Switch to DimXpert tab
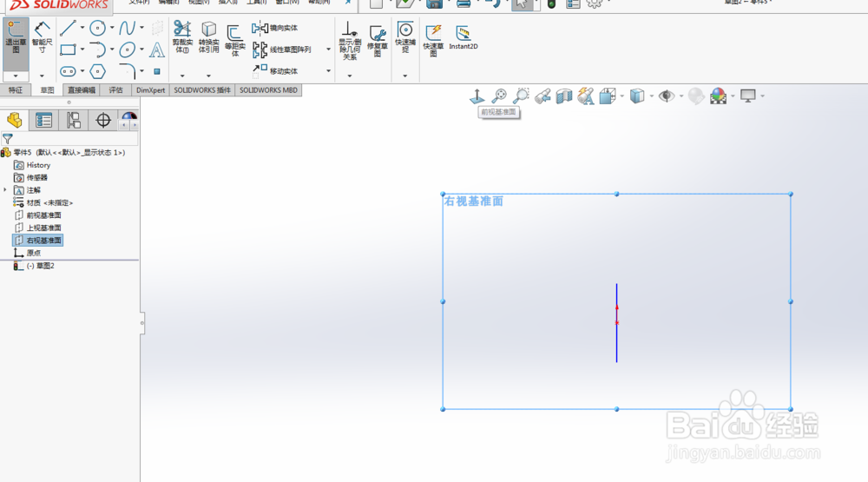 pos(150,90)
